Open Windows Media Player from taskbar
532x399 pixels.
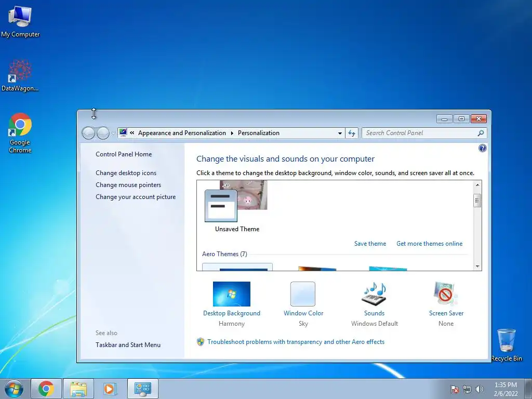110,389
